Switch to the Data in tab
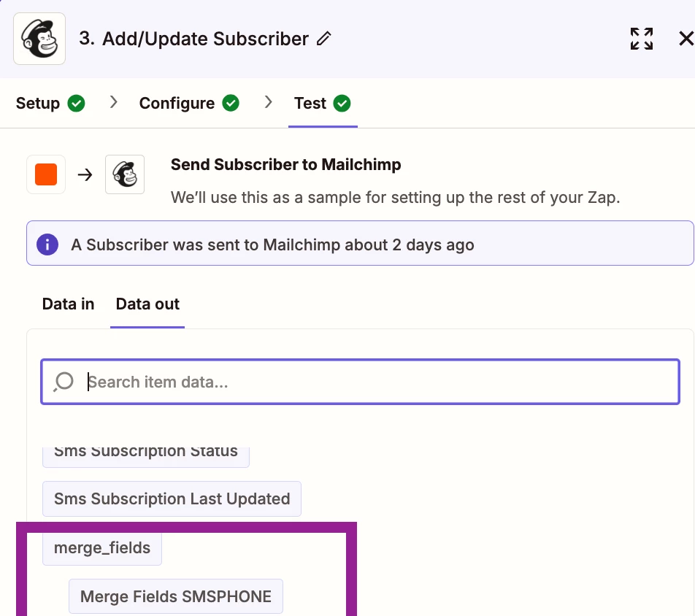The width and height of the screenshot is (695, 616). (69, 304)
